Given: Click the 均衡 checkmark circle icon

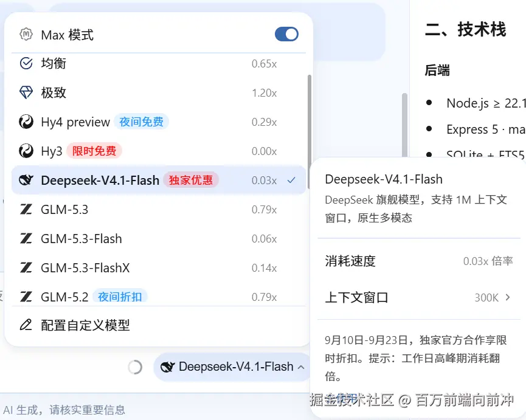Looking at the screenshot, I should (26, 63).
